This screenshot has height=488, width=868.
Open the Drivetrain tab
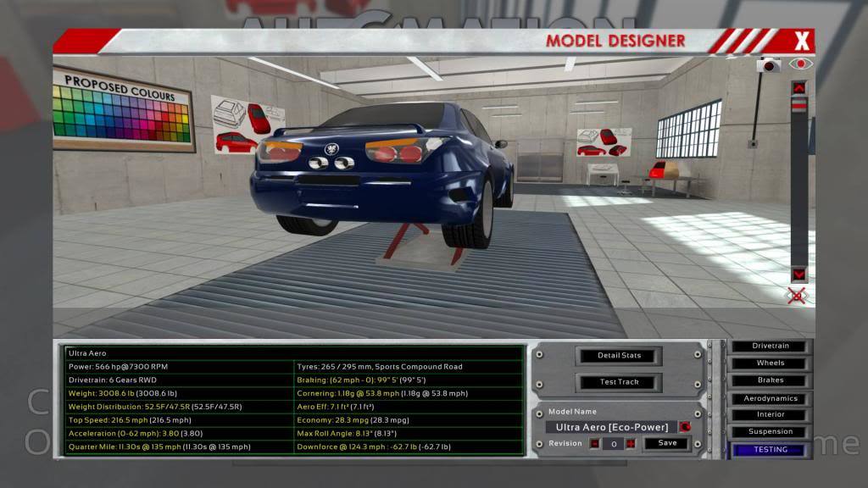(x=771, y=347)
